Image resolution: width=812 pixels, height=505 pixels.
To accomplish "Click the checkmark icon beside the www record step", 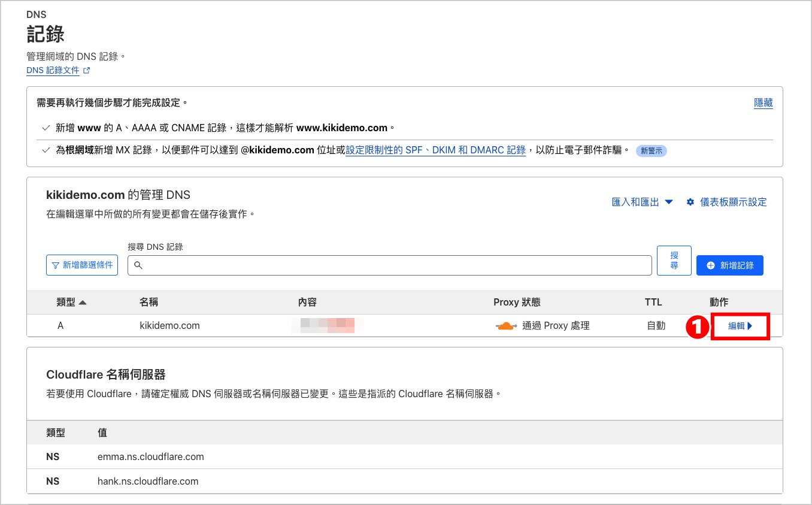I will (x=46, y=128).
